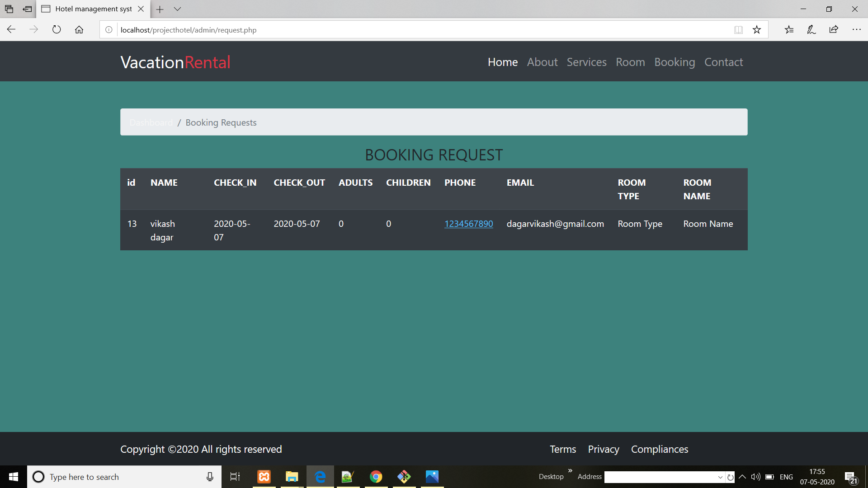Open the Photos app from the taskbar
The image size is (868, 488).
432,476
